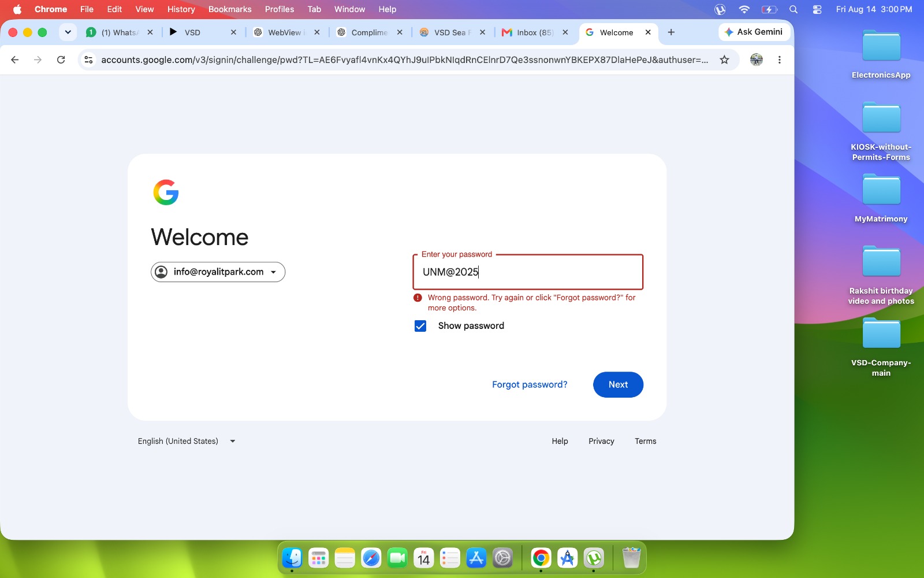Open the Edit menu

[x=114, y=9]
